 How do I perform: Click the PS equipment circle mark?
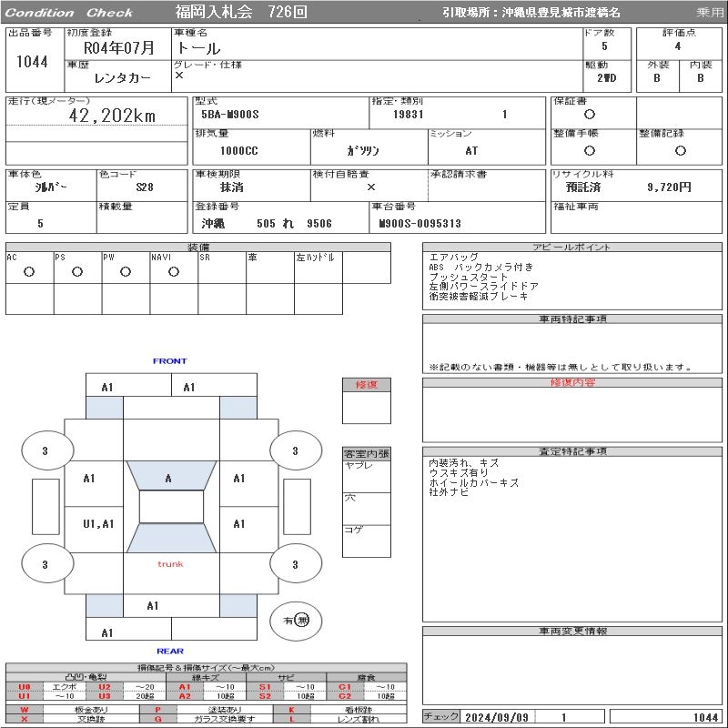[77, 272]
